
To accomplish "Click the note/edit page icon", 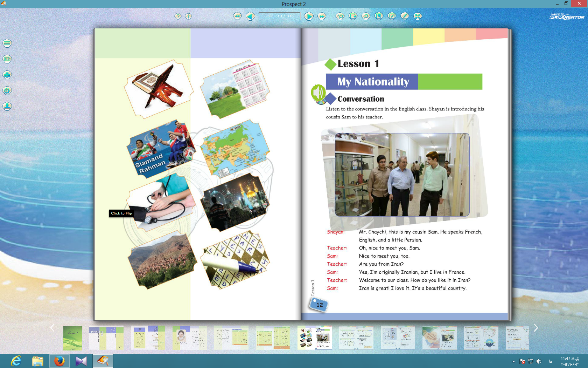I will (392, 16).
